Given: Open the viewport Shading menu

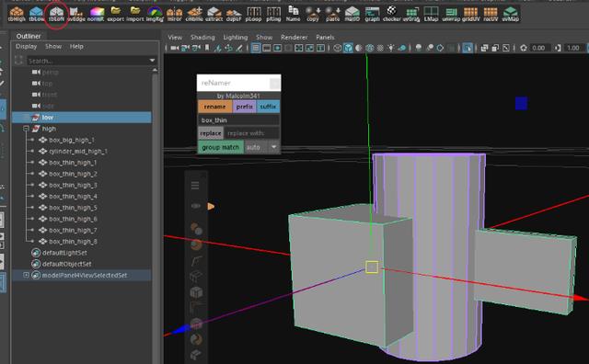Looking at the screenshot, I should pyautogui.click(x=202, y=37).
